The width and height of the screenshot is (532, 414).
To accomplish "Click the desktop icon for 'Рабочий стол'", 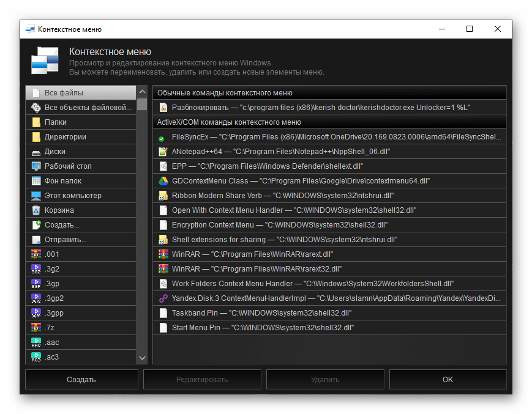I will (x=36, y=166).
